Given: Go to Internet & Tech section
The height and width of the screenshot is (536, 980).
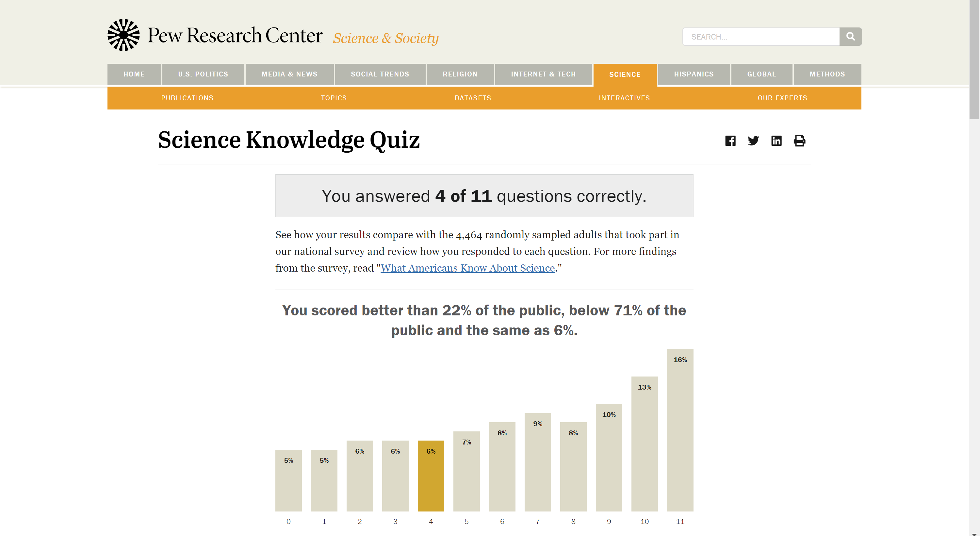Looking at the screenshot, I should pos(543,74).
